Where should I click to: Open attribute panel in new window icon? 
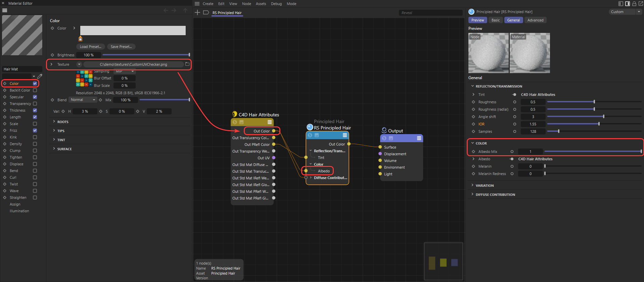pos(641,4)
